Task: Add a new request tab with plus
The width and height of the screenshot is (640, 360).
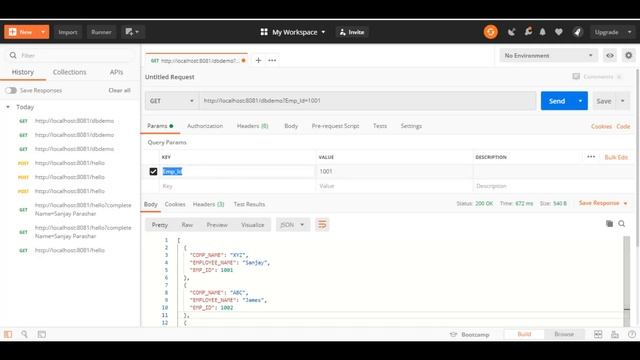Action: (x=258, y=60)
